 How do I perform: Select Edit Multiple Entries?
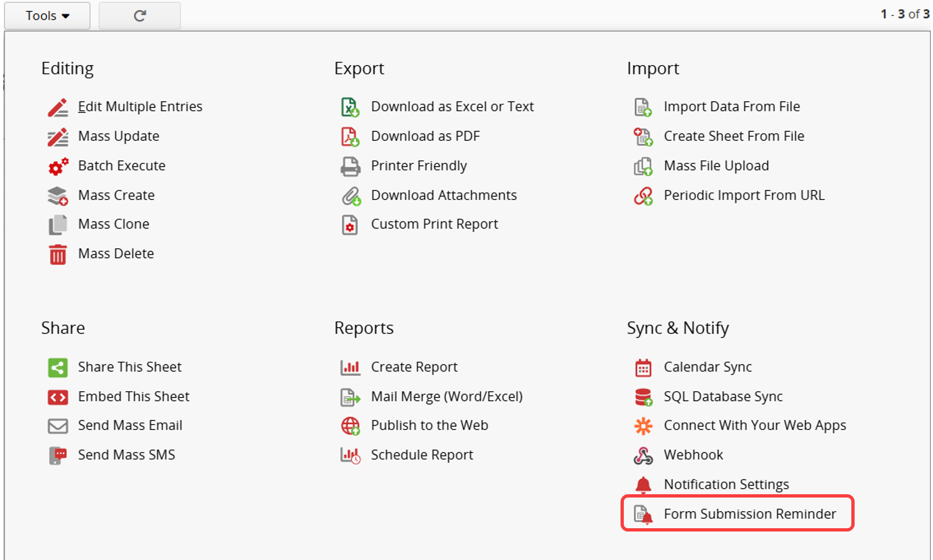point(140,107)
